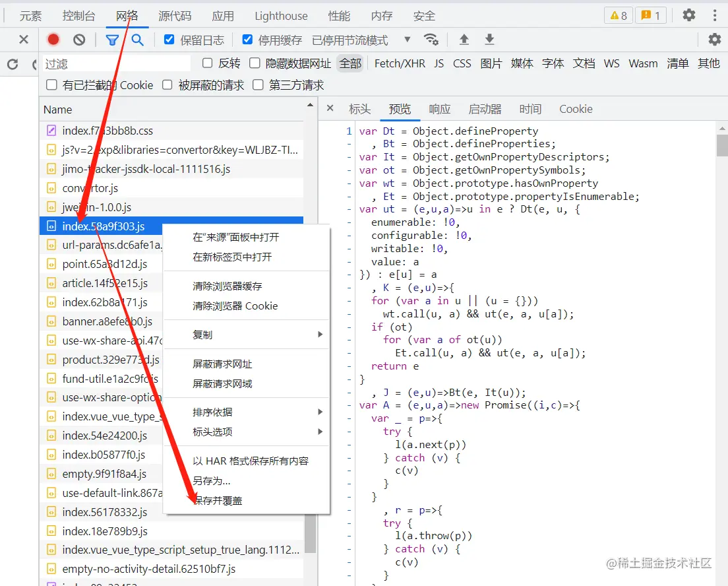This screenshot has height=586, width=728.
Task: Open the 启动器 request tab
Action: click(x=485, y=109)
